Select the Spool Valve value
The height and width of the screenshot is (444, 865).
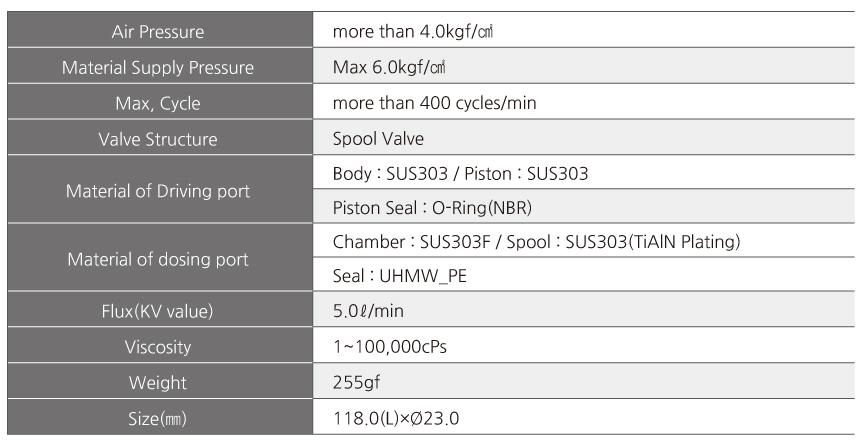[378, 138]
